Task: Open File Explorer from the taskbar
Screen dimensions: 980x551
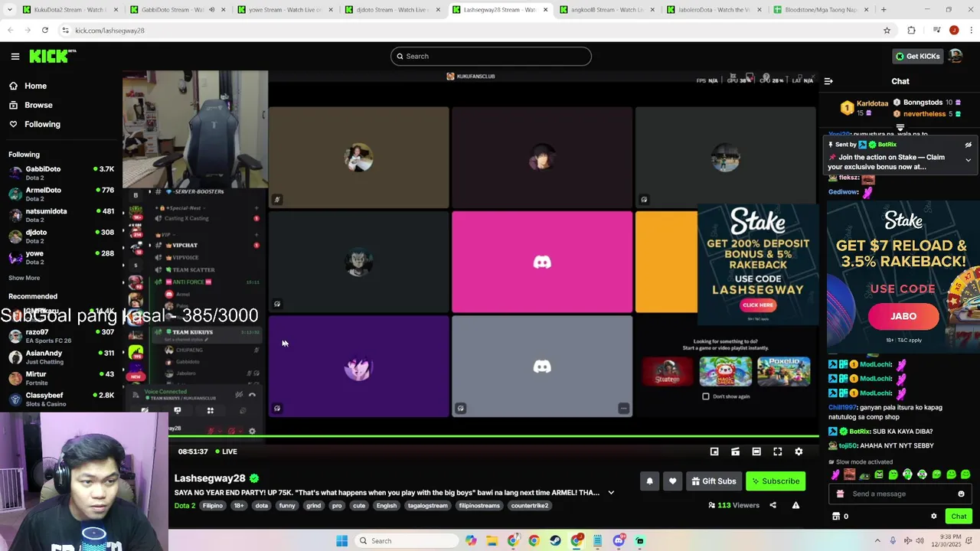Action: [x=492, y=541]
